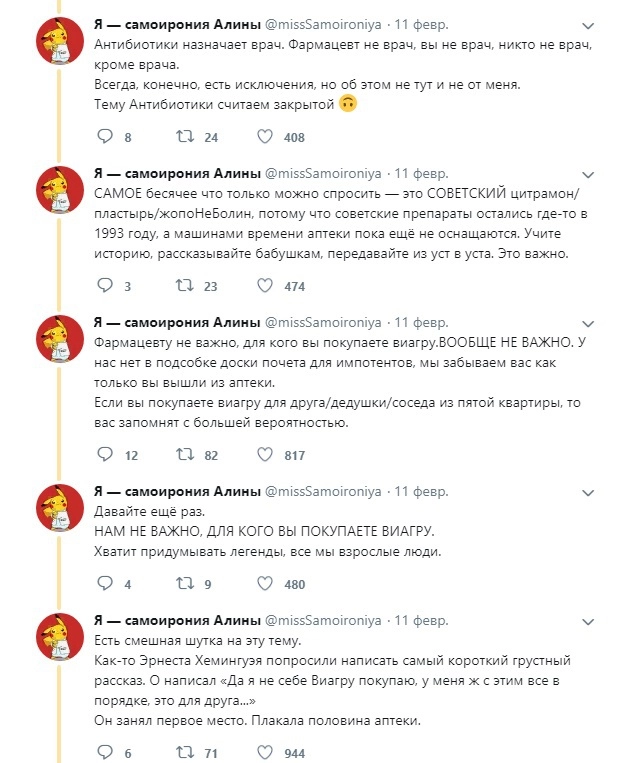The width and height of the screenshot is (635, 763).
Task: Retweet the antibiotics tweet with 24 retweets
Action: coord(185,137)
